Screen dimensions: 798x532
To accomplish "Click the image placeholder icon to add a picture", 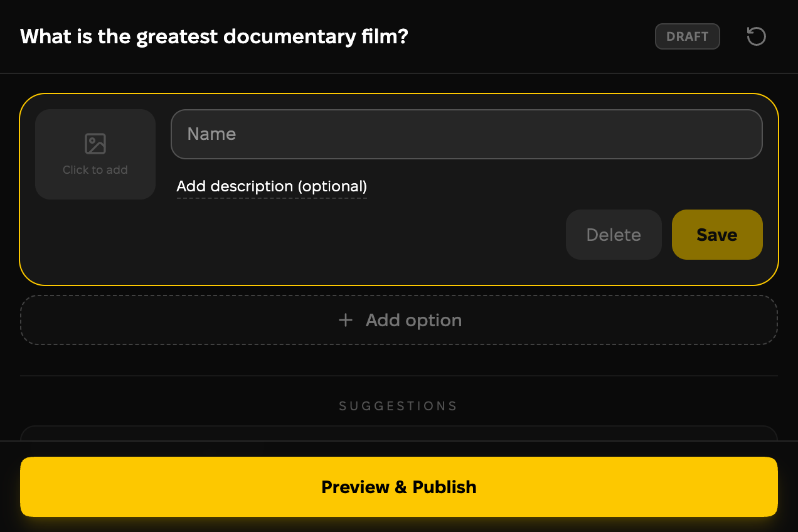I will [95, 144].
